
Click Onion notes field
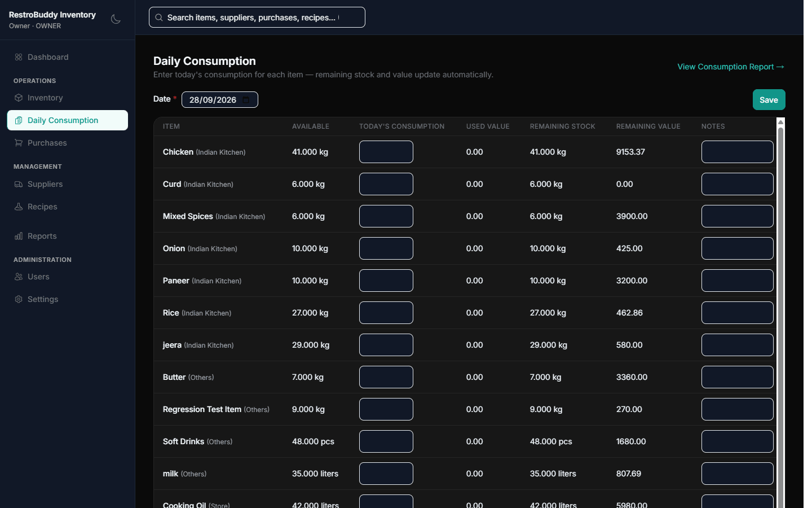(x=738, y=248)
